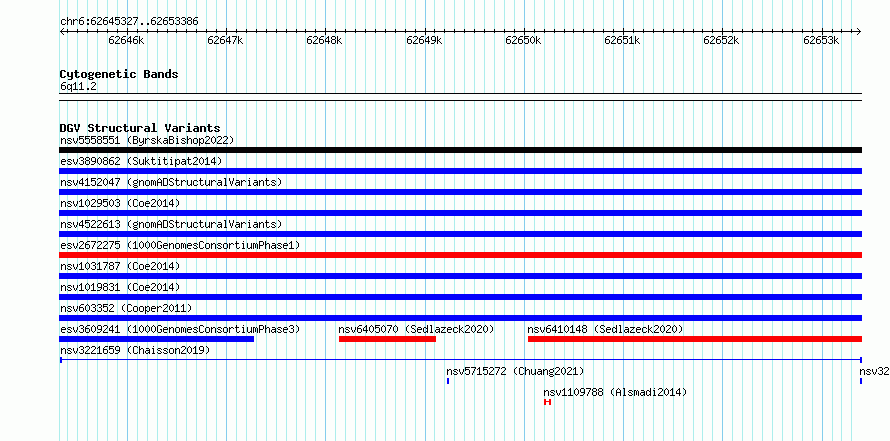Click the nsv6405070 (Sedlazeck2020) label
This screenshot has width=890, height=441.
click(416, 329)
